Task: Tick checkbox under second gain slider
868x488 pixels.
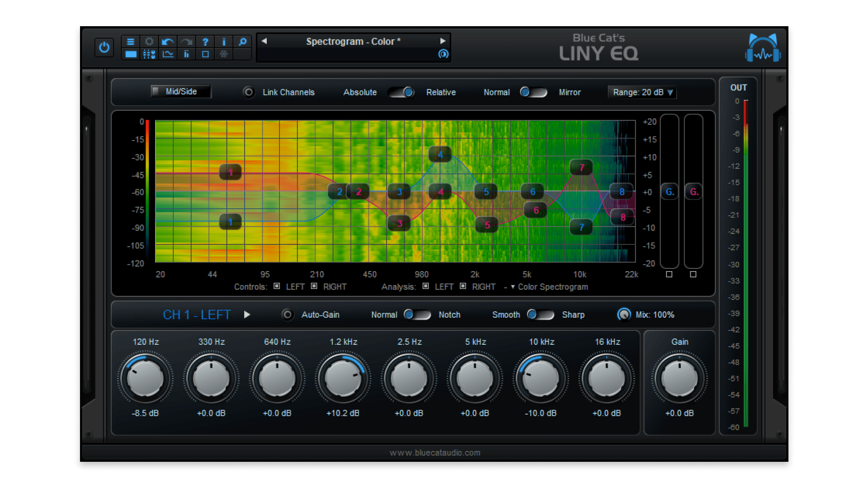Action: 693,274
